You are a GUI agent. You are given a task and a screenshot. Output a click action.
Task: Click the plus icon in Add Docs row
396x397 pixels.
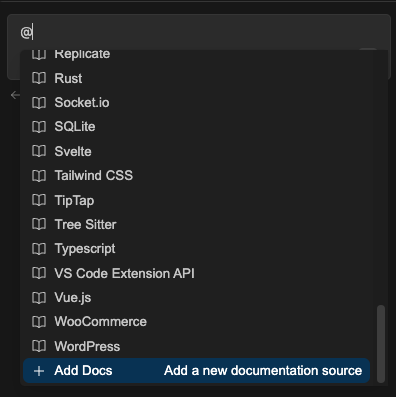tap(39, 371)
